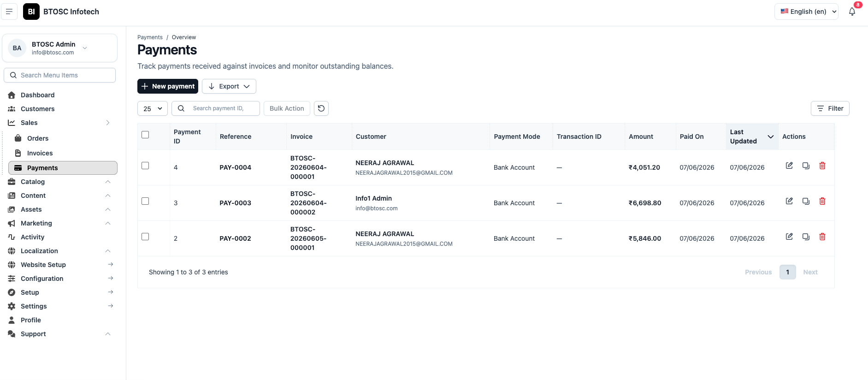Check the select-all checkbox in table header
The image size is (868, 380).
(x=145, y=135)
